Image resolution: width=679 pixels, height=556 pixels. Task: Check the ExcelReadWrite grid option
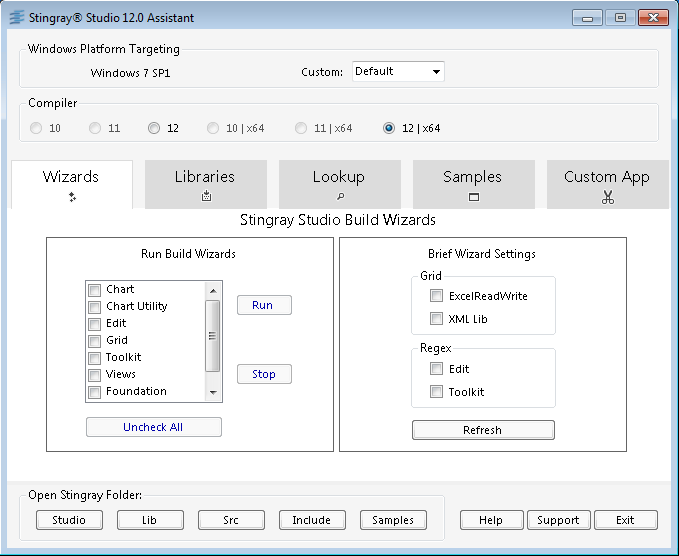[x=437, y=296]
